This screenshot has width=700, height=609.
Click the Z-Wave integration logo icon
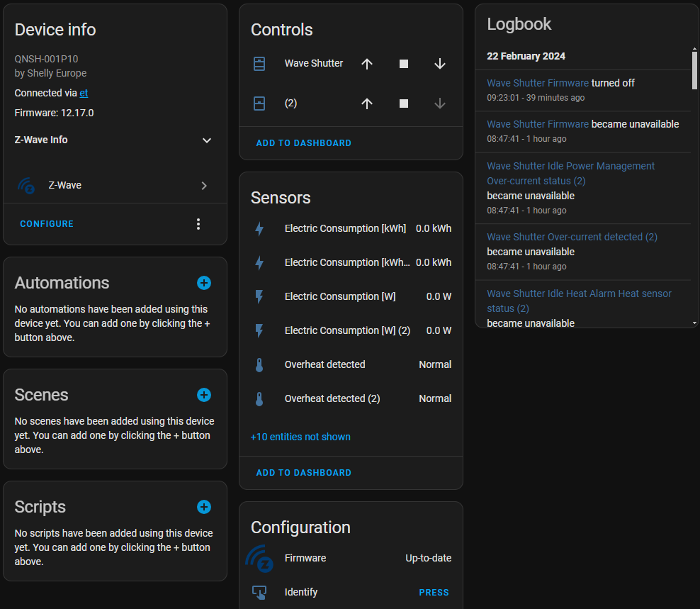[x=26, y=186]
